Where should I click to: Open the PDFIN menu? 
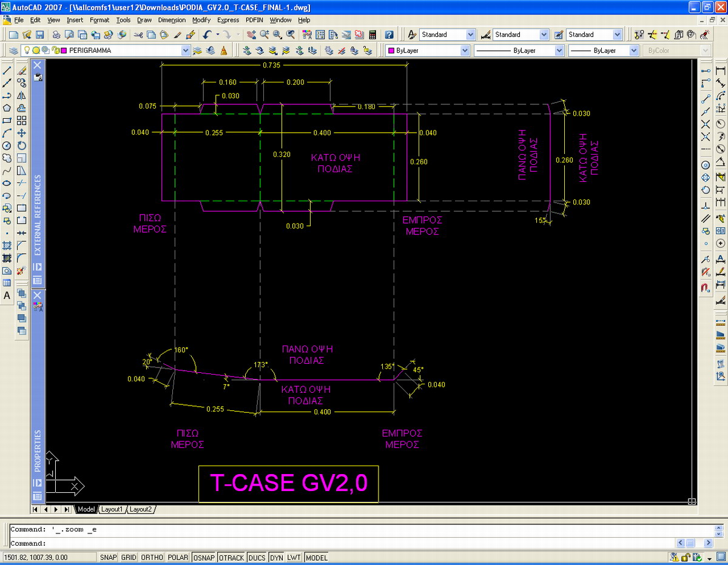255,20
